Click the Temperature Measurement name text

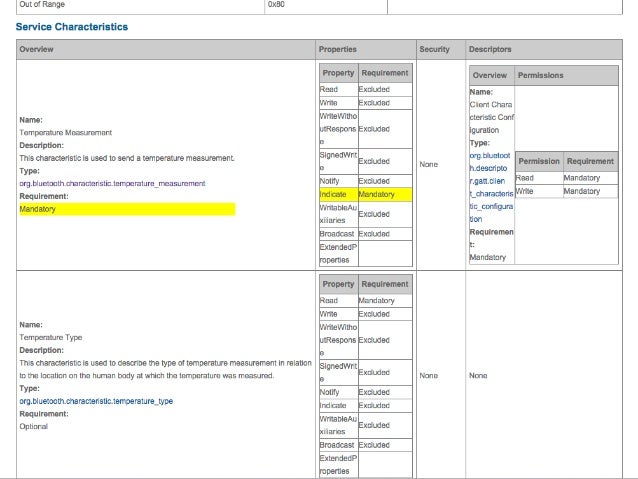(x=66, y=133)
